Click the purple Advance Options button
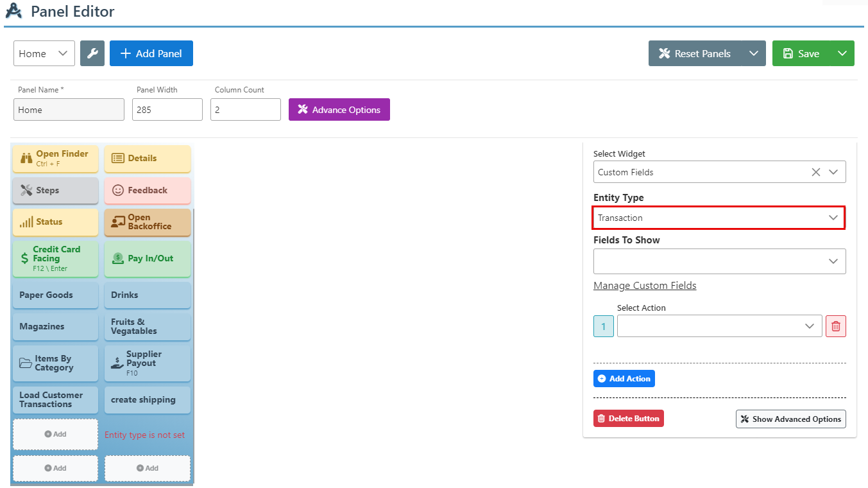The image size is (868, 488). tap(339, 110)
